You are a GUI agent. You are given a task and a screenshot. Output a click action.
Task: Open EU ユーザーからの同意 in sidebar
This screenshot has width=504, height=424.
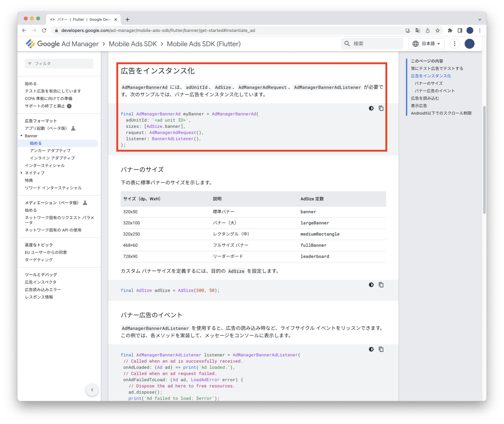coord(46,252)
